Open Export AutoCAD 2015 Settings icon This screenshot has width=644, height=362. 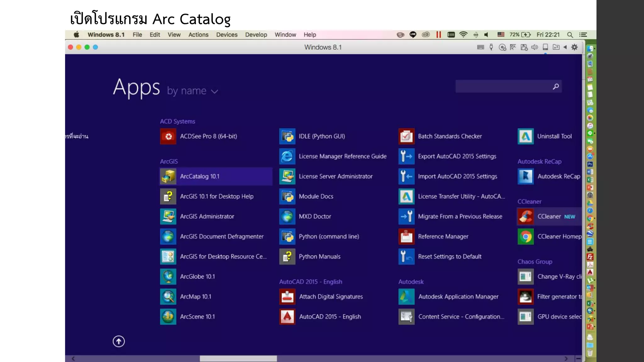click(x=407, y=156)
